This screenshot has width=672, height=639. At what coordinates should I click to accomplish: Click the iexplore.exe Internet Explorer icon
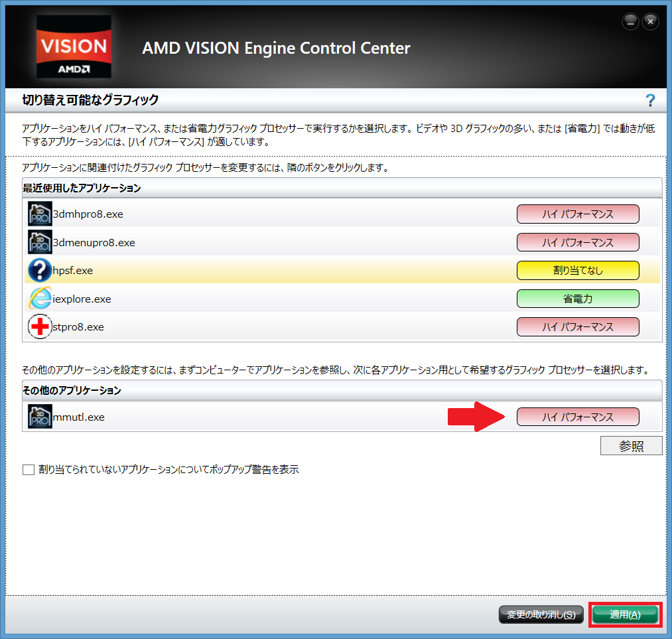40,299
